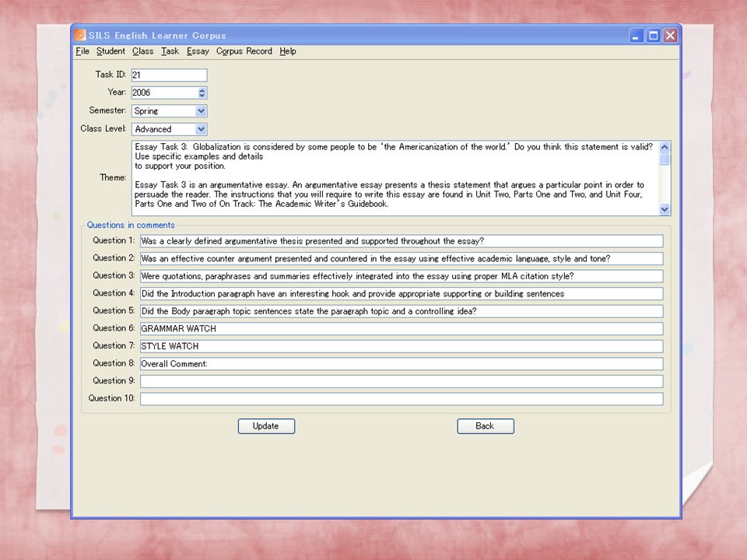Decrease the Year with the down arrow
Image resolution: width=747 pixels, height=560 pixels.
coord(202,96)
